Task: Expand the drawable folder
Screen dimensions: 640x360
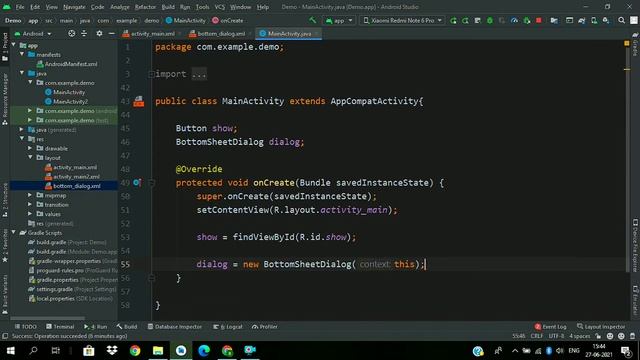Action: click(x=30, y=148)
